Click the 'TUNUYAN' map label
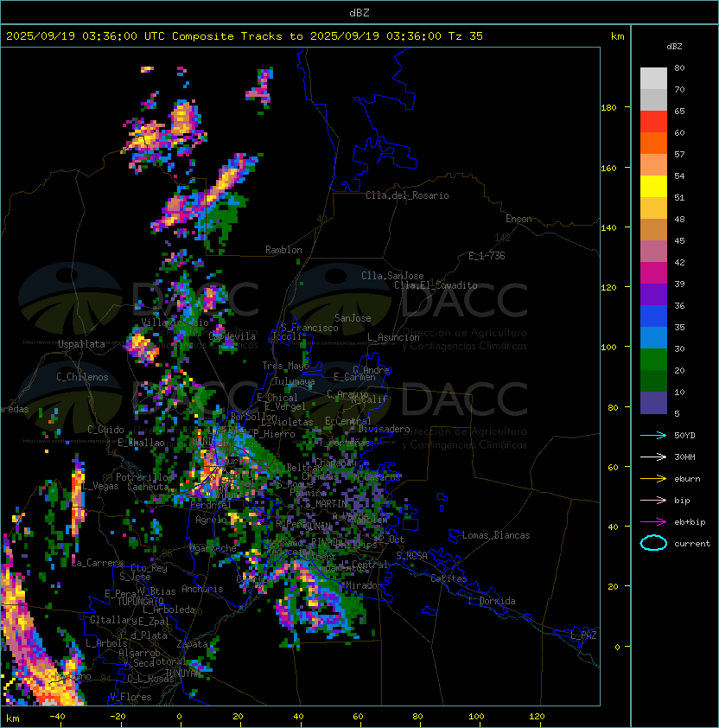The height and width of the screenshot is (728, 719). [183, 673]
